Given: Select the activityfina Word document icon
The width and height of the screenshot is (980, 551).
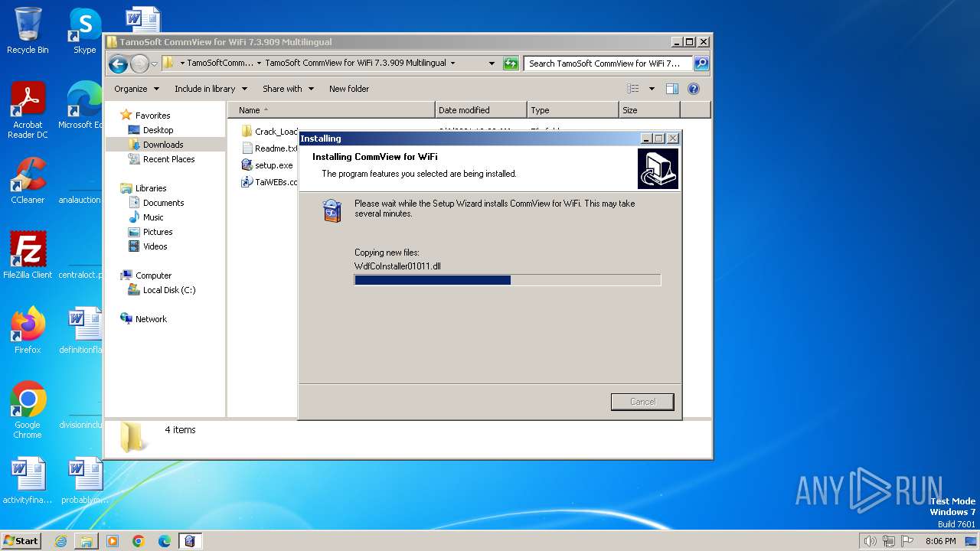Looking at the screenshot, I should tap(28, 481).
